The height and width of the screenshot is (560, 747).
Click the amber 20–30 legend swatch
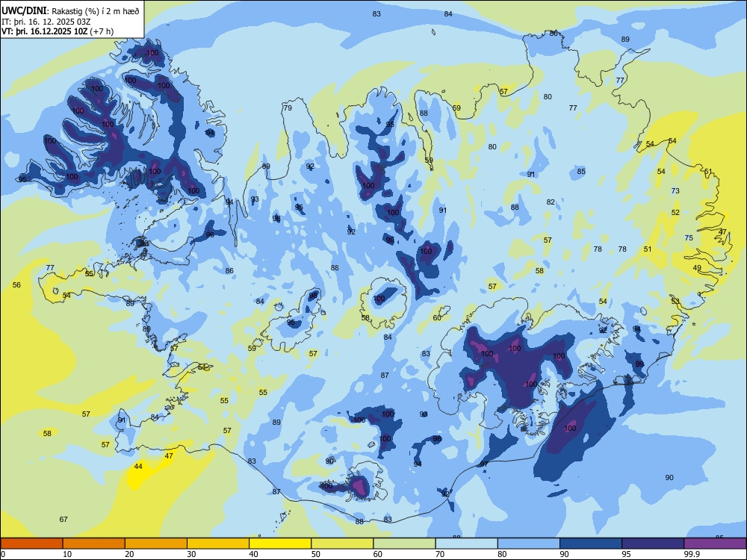click(x=156, y=544)
